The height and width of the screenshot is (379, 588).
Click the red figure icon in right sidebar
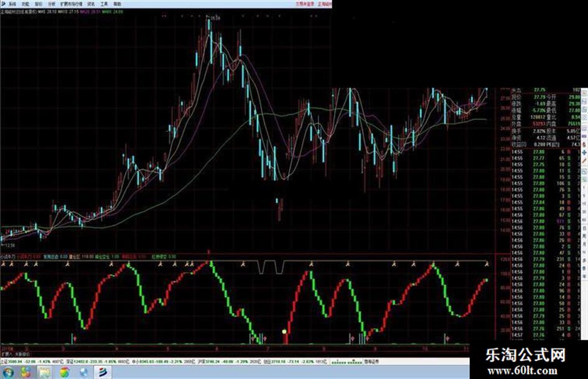point(585,144)
